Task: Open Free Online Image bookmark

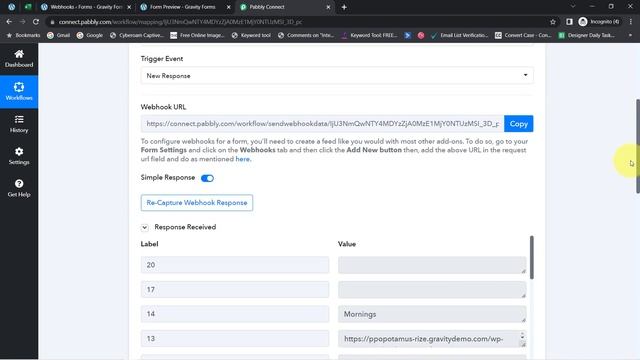Action: [197, 35]
